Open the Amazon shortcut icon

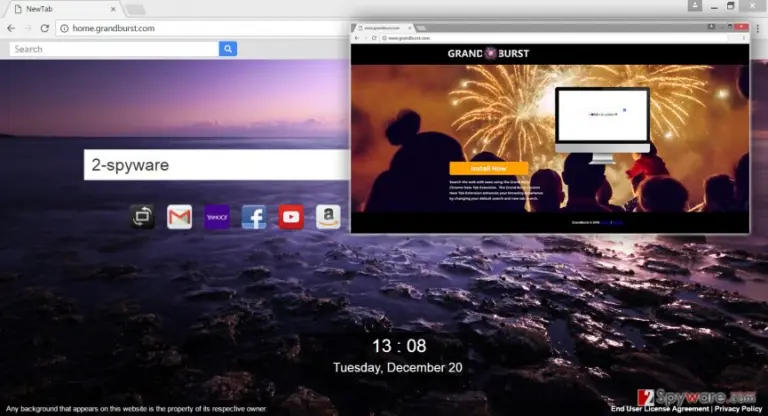pyautogui.click(x=328, y=217)
